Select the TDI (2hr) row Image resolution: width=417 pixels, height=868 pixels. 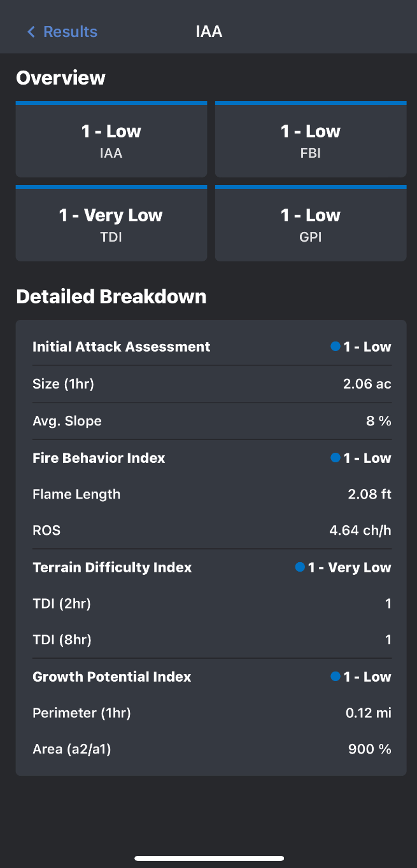tap(211, 603)
